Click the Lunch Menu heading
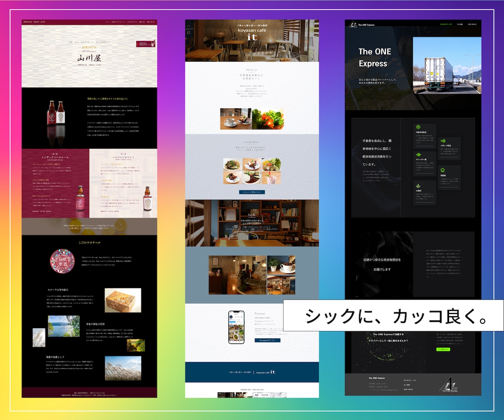 point(252,142)
